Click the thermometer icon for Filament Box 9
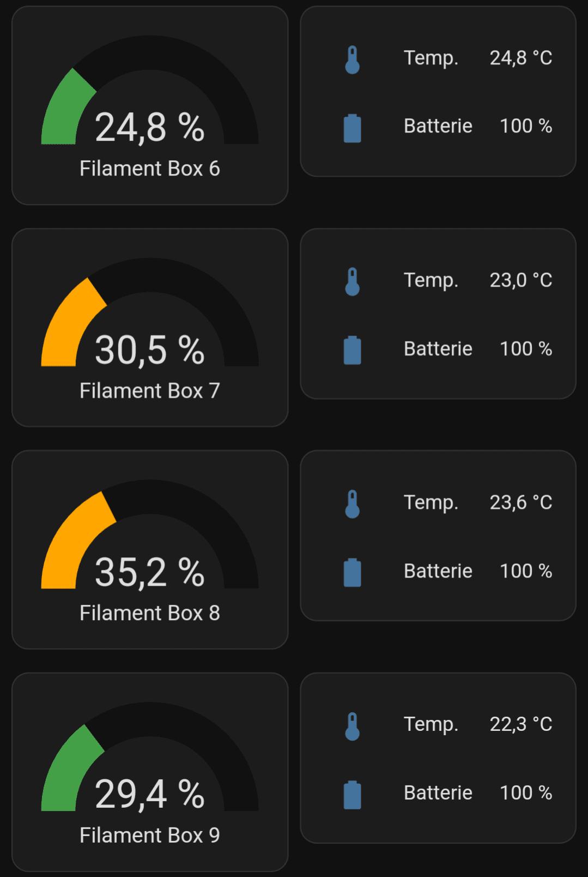The height and width of the screenshot is (877, 588). coord(353,726)
